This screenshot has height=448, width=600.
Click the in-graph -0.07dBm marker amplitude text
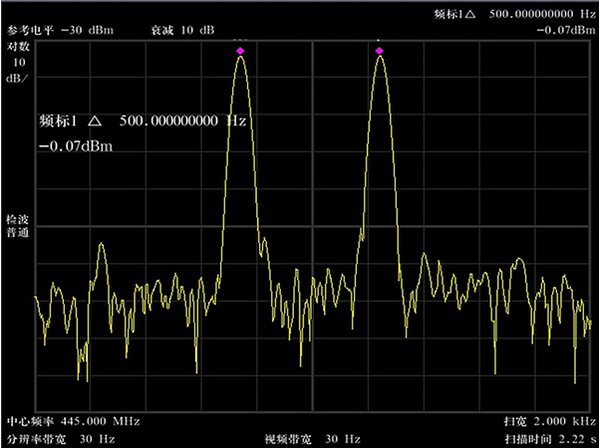76,147
